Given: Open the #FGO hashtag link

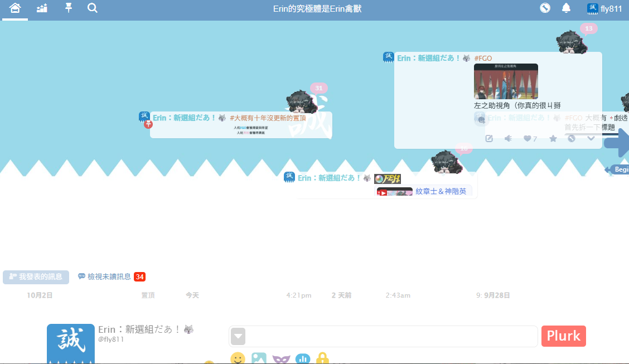Looking at the screenshot, I should pos(483,58).
